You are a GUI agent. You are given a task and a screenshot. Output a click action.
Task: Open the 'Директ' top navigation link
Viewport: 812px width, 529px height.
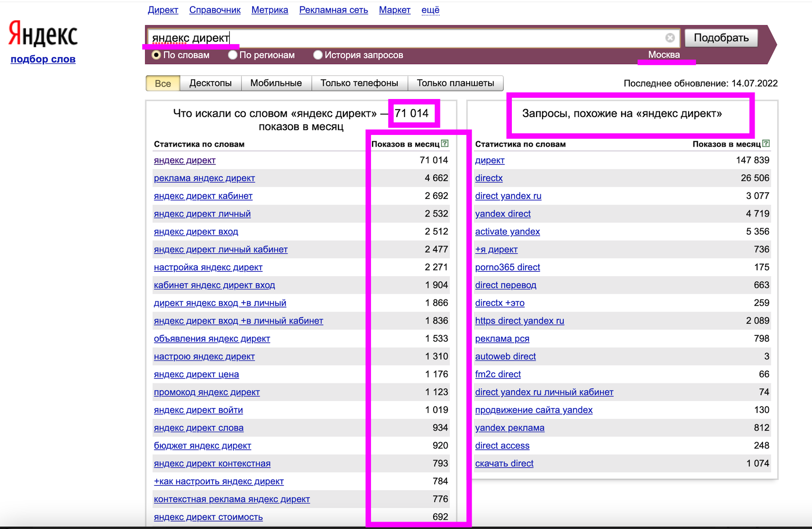[x=163, y=10]
